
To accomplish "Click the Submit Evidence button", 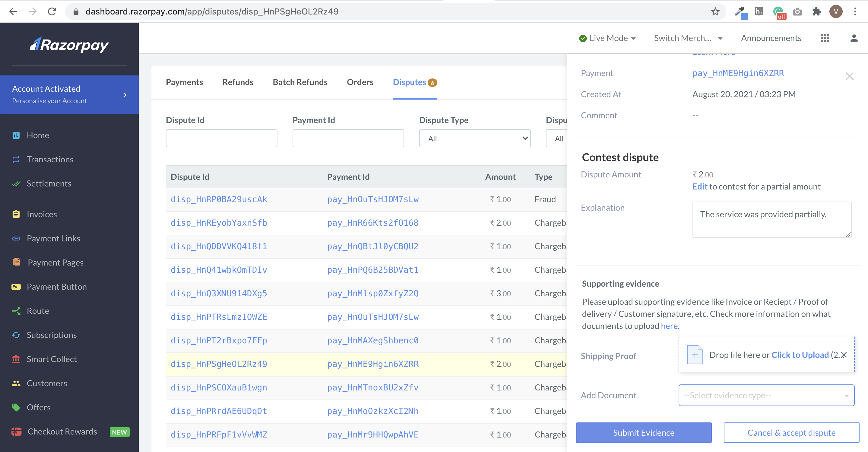I will tap(644, 432).
